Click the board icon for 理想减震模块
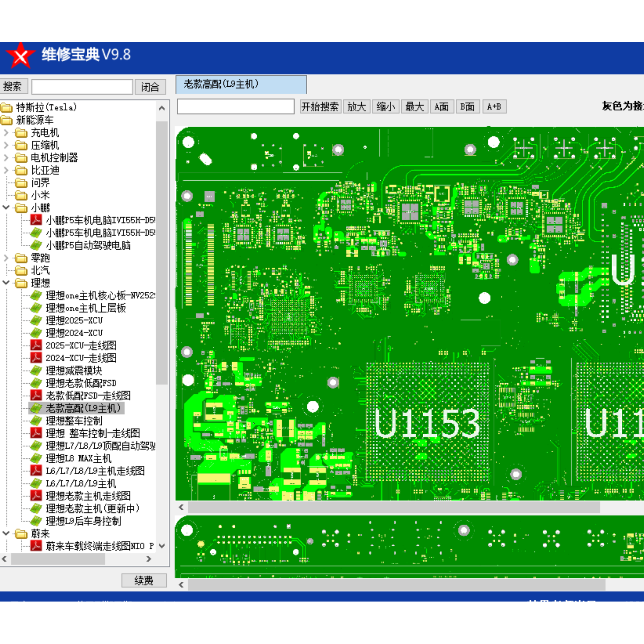This screenshot has height=644, width=644. tap(36, 370)
